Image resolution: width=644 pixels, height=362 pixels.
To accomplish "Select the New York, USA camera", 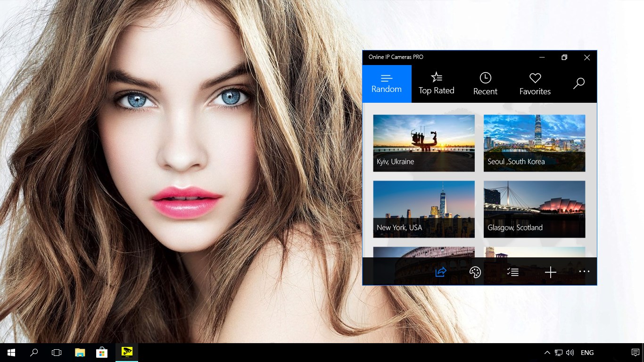I will click(423, 209).
